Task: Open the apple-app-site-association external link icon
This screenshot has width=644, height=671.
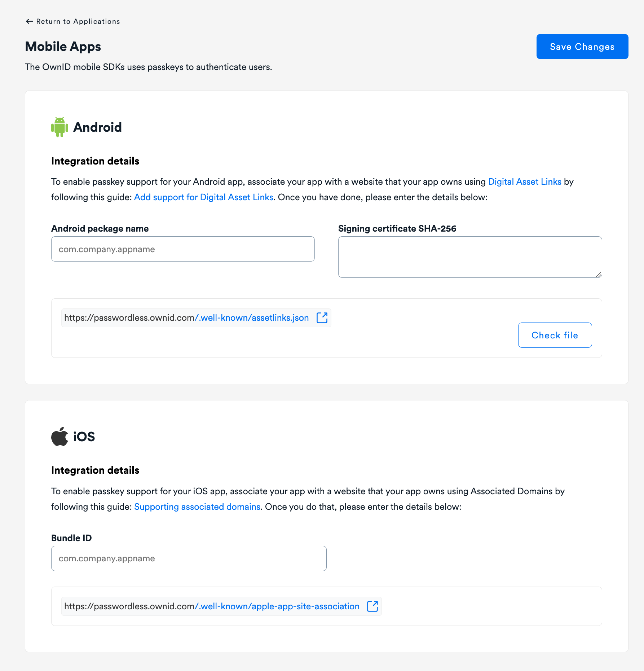Action: [372, 606]
